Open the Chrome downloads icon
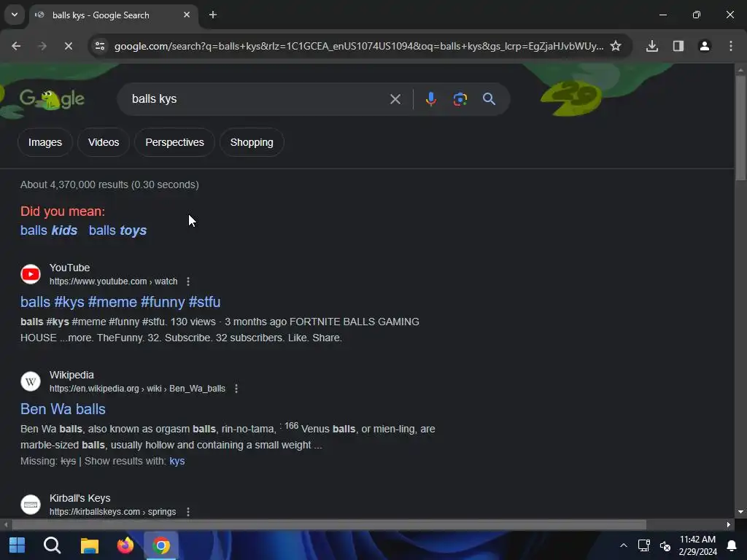 pyautogui.click(x=652, y=46)
